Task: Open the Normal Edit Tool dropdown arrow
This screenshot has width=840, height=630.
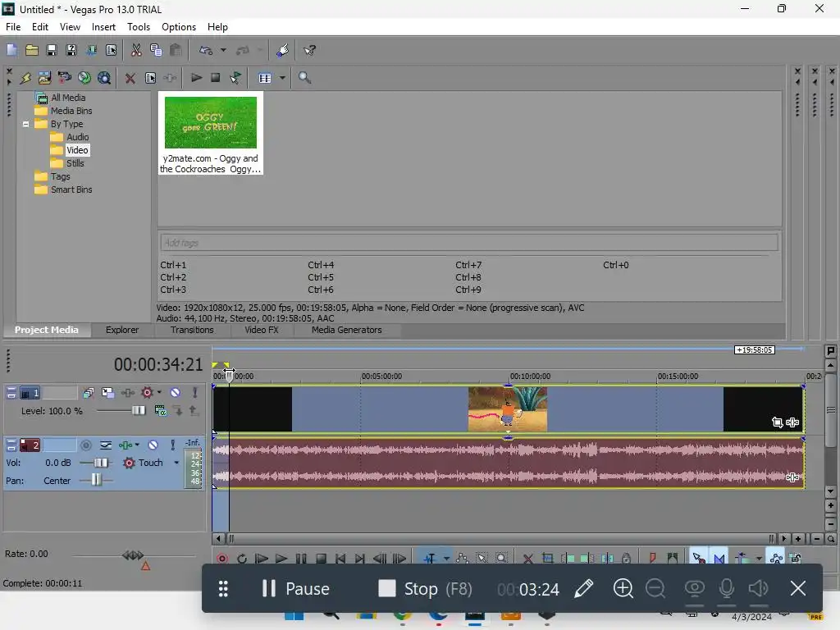Action: [x=446, y=559]
